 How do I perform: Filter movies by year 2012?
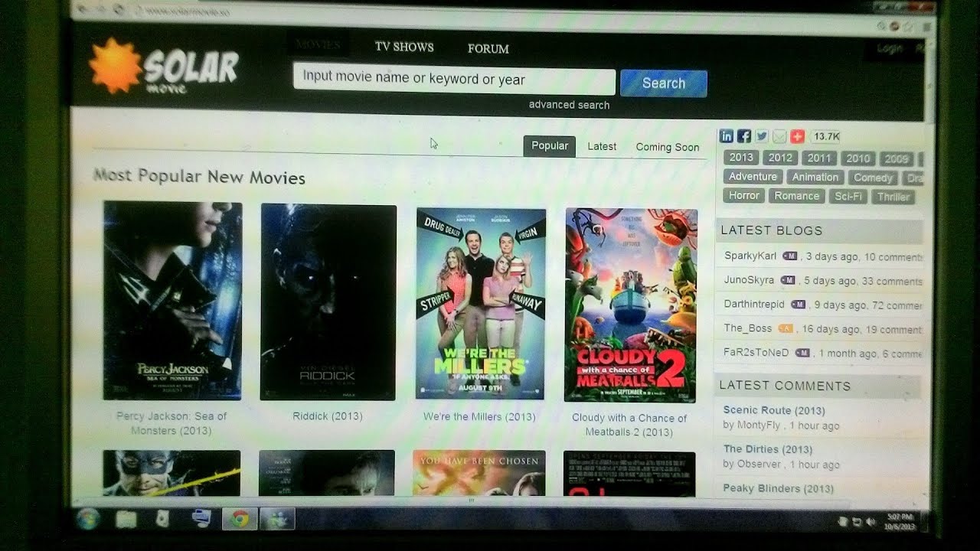(780, 158)
